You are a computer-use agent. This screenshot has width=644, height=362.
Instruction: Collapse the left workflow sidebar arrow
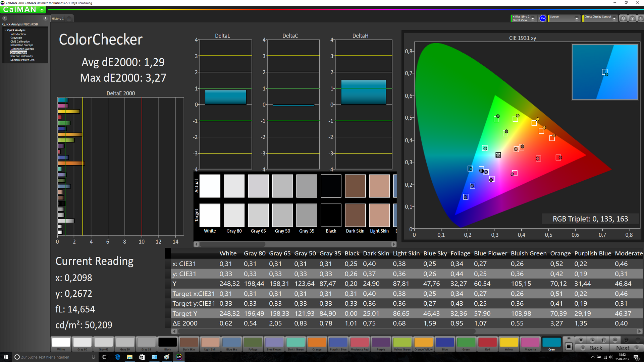point(46,18)
